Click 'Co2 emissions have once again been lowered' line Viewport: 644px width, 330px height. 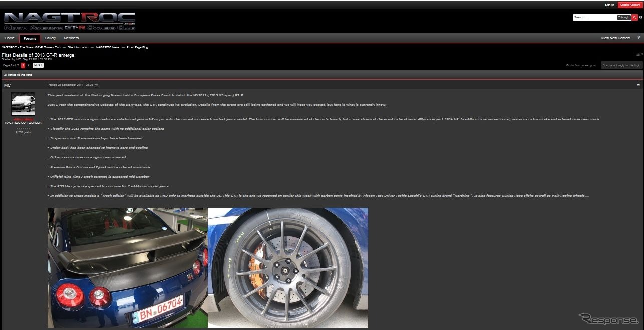pyautogui.click(x=87, y=157)
